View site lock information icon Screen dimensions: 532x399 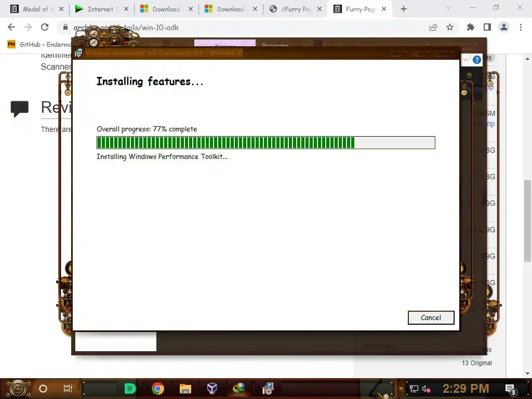point(65,27)
